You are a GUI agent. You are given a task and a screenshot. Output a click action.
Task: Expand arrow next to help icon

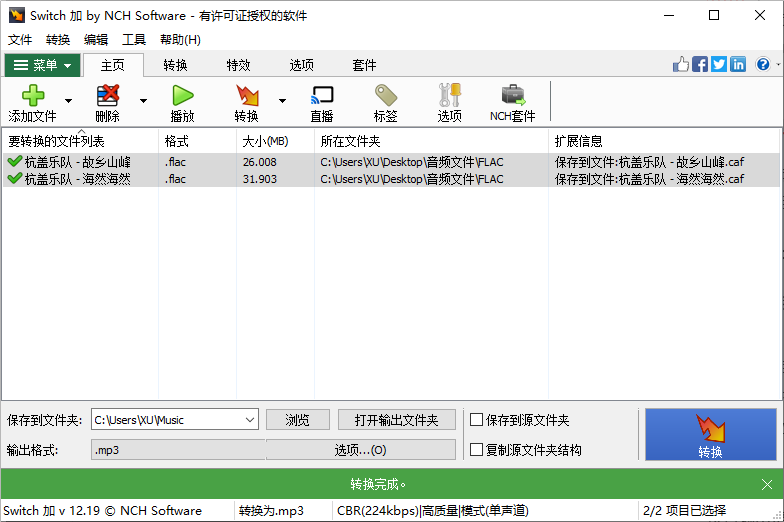pos(778,64)
